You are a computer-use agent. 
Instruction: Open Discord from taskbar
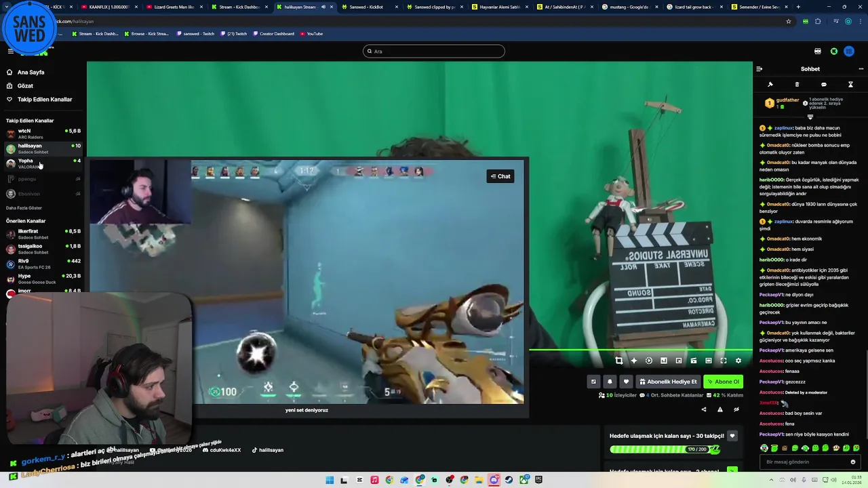(x=494, y=480)
